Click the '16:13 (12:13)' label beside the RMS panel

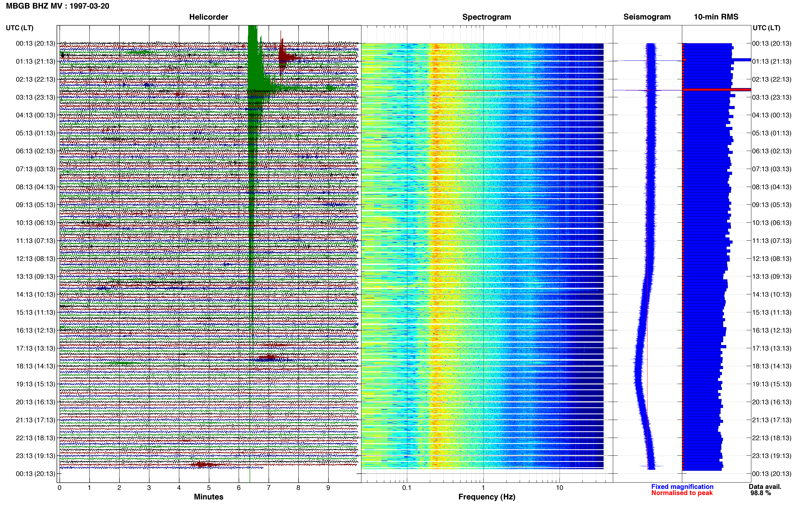click(772, 330)
